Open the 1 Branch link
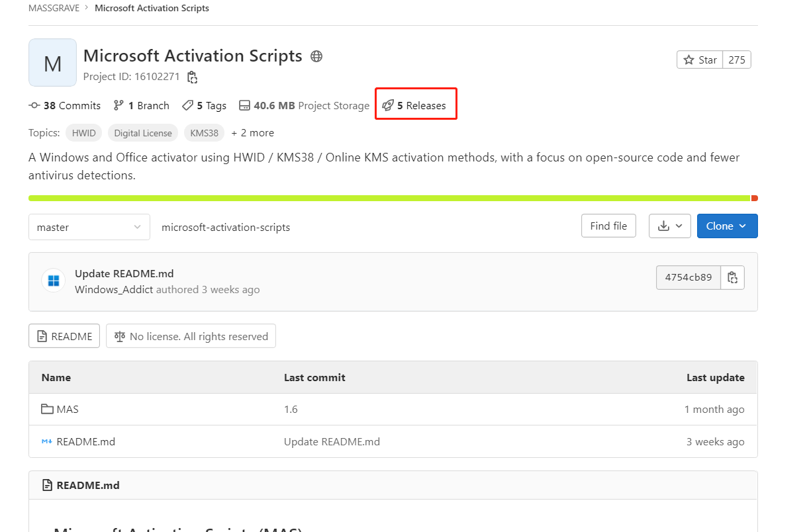Viewport: 809px width, 532px height. tap(142, 105)
